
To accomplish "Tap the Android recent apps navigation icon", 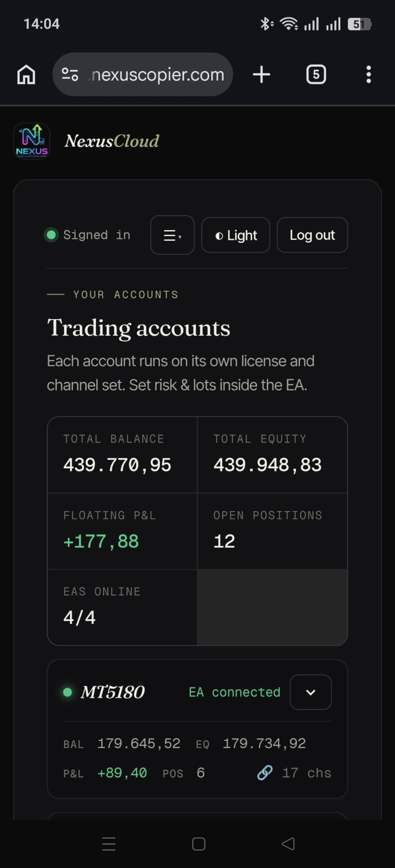I will pos(109,844).
